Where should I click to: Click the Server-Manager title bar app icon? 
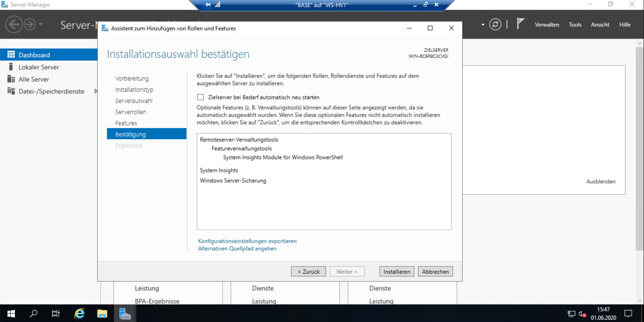click(x=4, y=4)
